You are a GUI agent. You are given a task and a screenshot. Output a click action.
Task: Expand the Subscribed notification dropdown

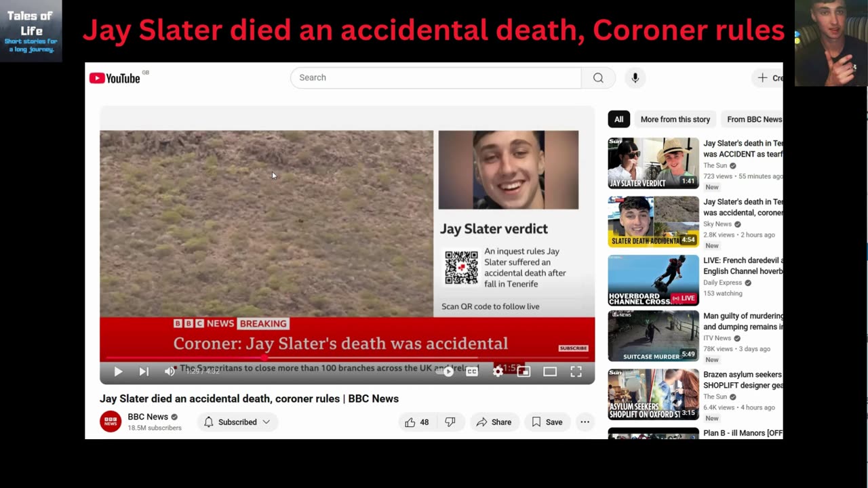click(x=237, y=422)
